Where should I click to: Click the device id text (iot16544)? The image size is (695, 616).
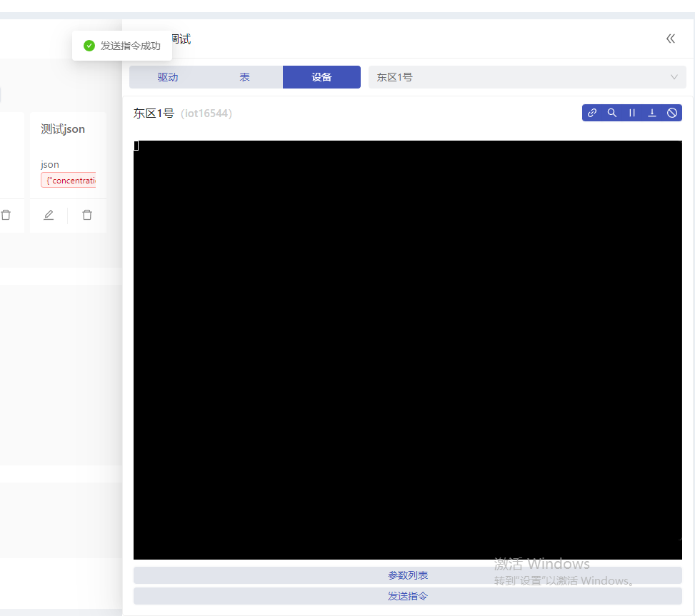tap(206, 113)
